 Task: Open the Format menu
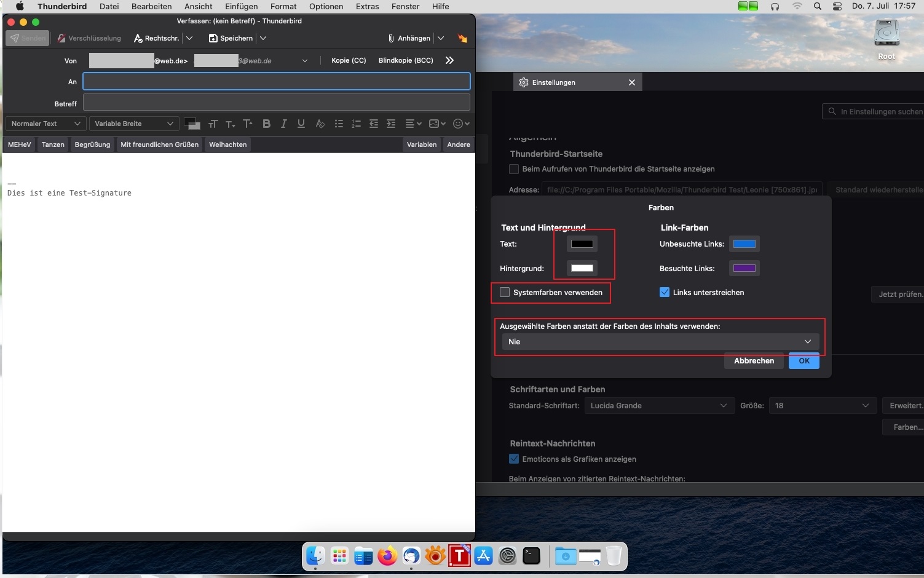click(x=283, y=6)
